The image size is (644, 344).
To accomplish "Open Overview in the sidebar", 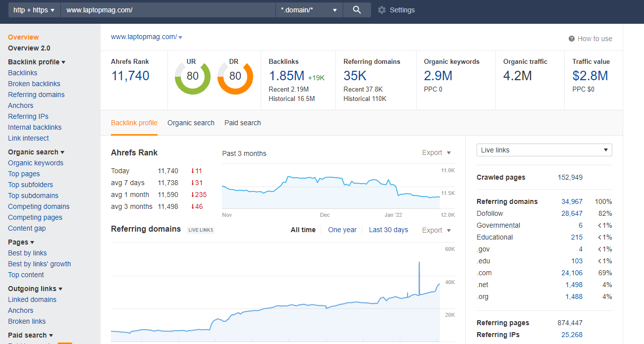I will pos(23,37).
